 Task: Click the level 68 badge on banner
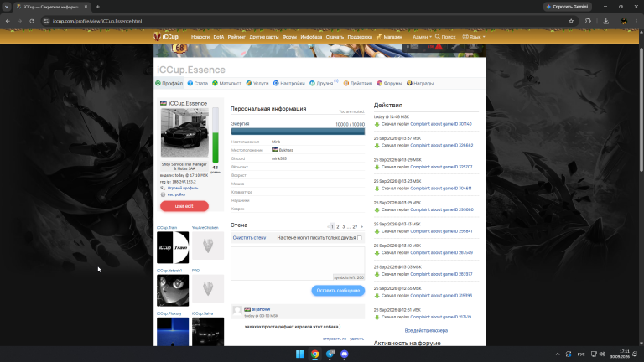pyautogui.click(x=179, y=49)
